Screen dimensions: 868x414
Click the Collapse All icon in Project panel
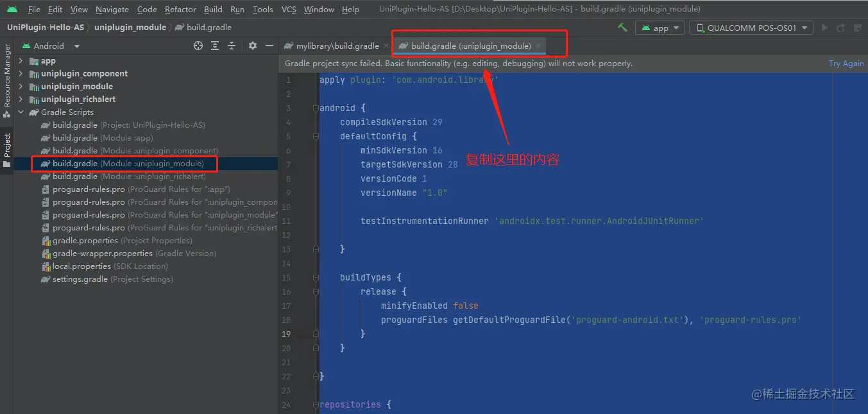click(232, 46)
